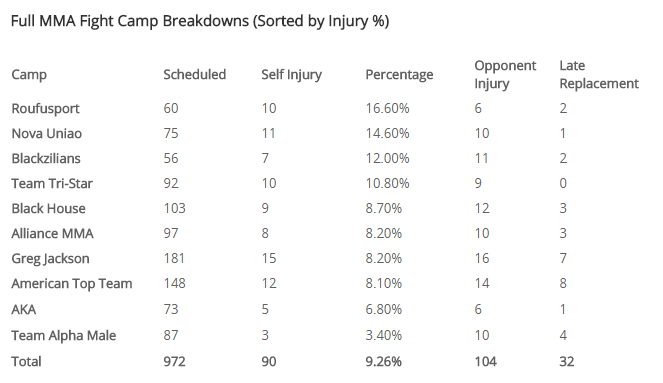Click the Team Tri-Star camp cell
Image resolution: width=663 pixels, height=383 pixels.
52,183
